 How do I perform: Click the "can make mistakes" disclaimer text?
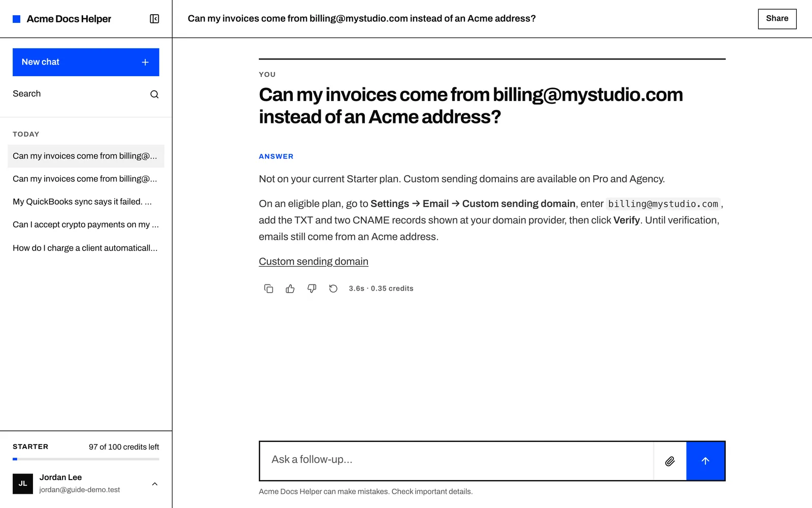(365, 492)
